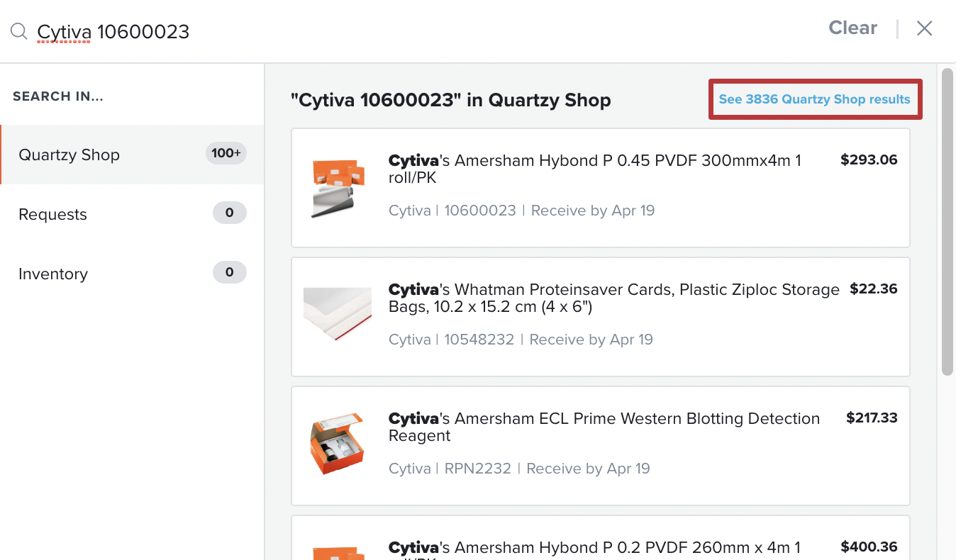Select Requests search category
This screenshot has height=560, width=956.
pyautogui.click(x=133, y=214)
